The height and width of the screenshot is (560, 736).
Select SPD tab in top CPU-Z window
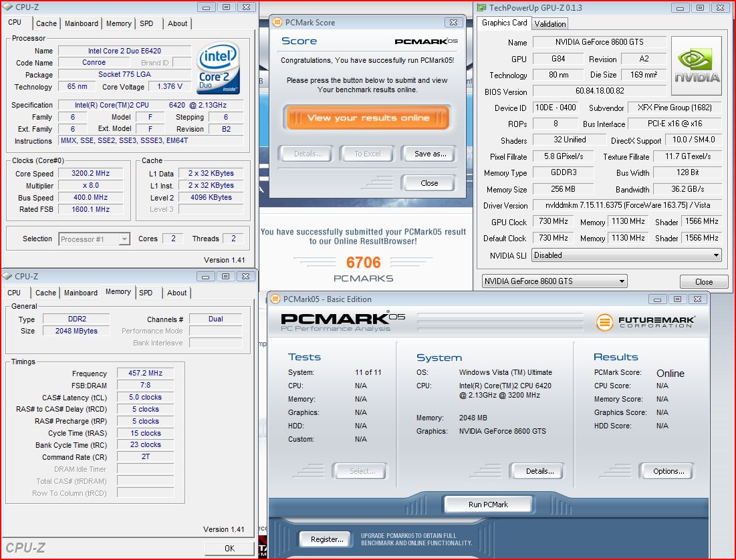click(146, 23)
